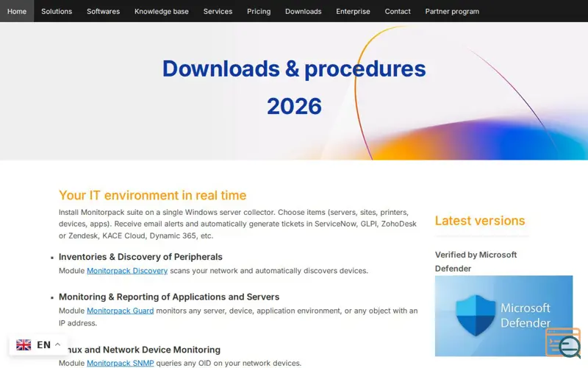Click 'Monitoring & Reporting of Applications and Servers' heading

click(169, 297)
